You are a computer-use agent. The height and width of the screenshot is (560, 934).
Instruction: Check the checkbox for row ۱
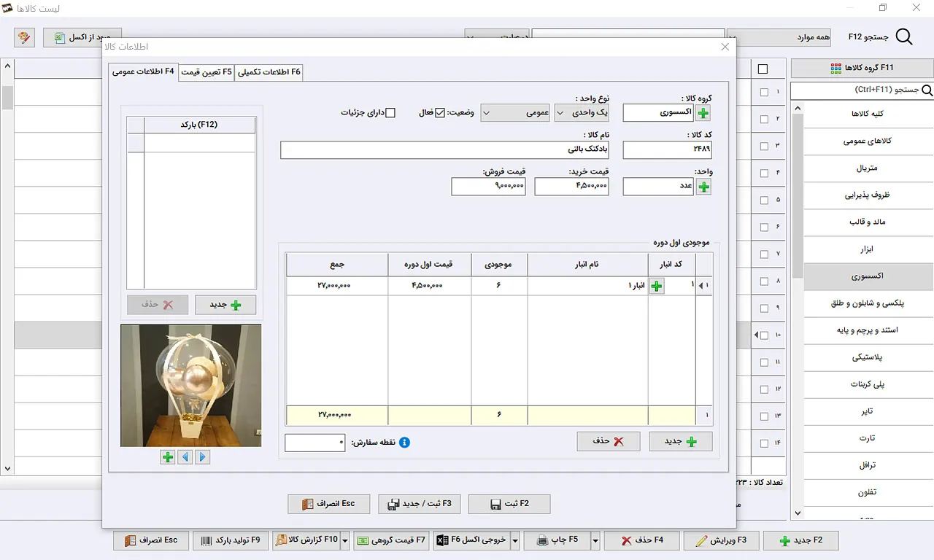[764, 93]
